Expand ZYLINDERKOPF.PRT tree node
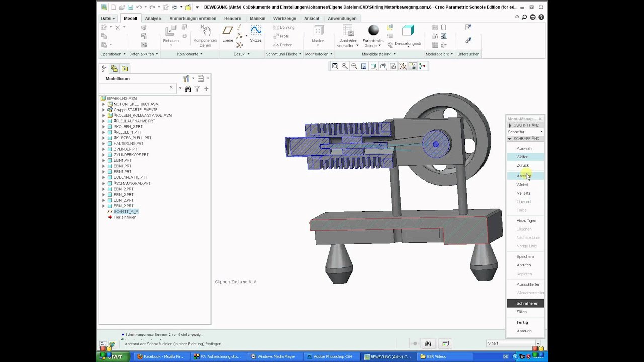This screenshot has width=644, height=362. pos(104,155)
